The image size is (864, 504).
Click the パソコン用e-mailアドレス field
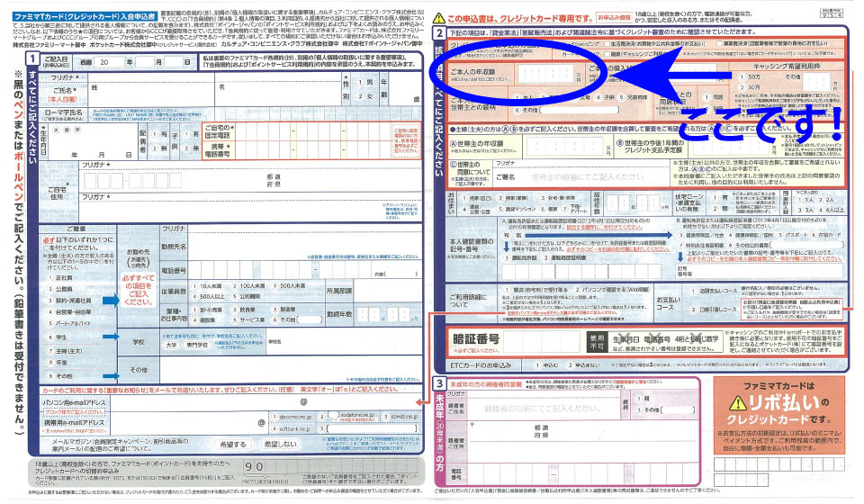click(x=265, y=402)
